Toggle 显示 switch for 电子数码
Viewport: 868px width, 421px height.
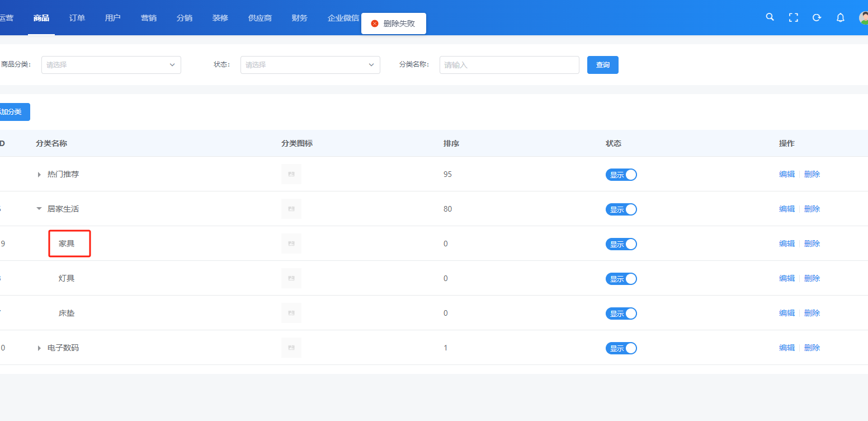click(x=621, y=348)
